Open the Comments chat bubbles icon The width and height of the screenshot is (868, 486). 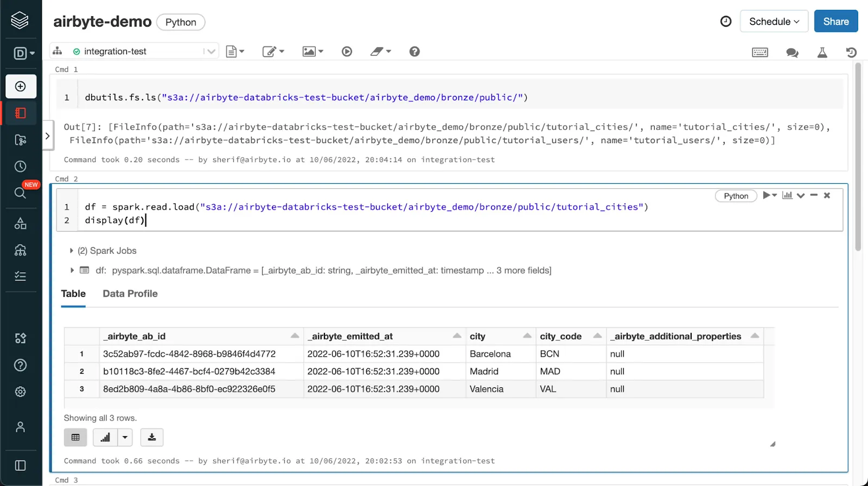(792, 52)
